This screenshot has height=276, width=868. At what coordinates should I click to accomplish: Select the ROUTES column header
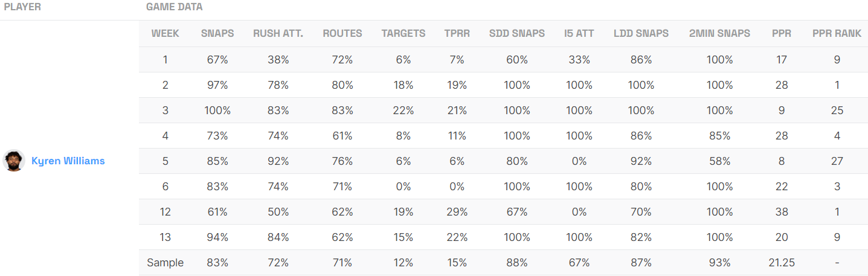(342, 34)
